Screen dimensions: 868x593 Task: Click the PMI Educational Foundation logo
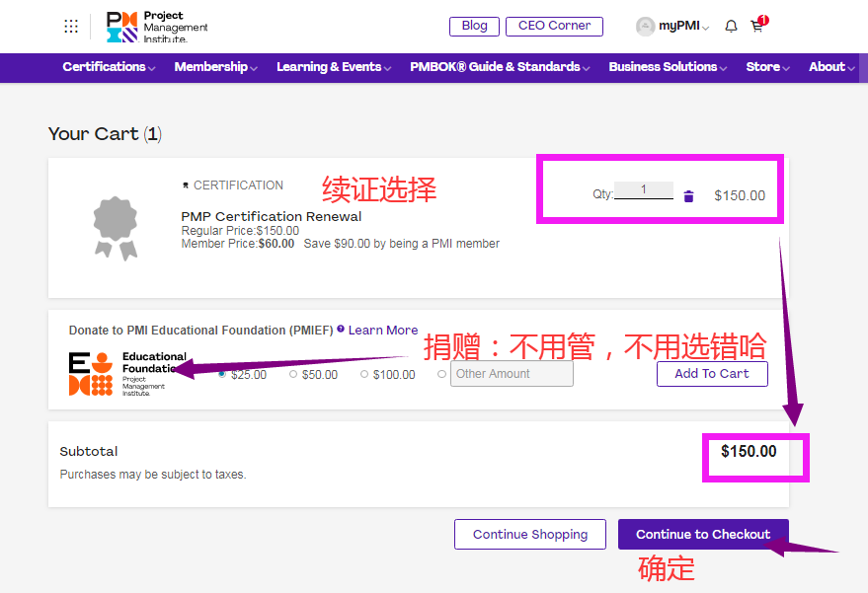tap(127, 374)
